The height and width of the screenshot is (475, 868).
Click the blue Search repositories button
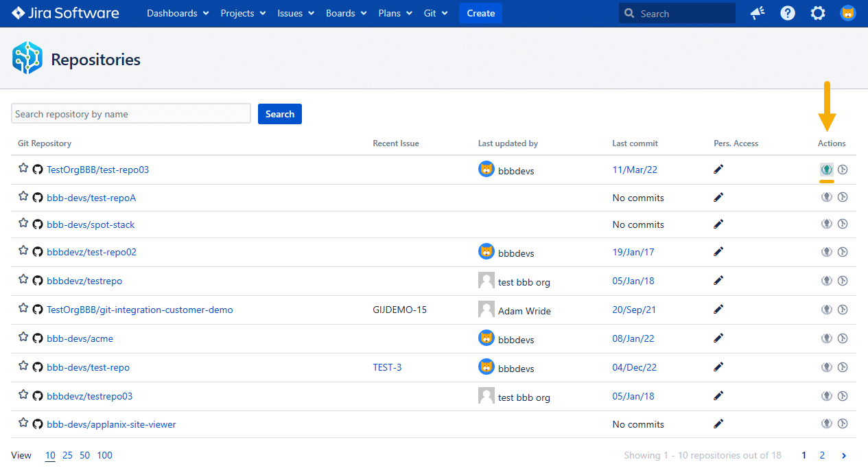tap(280, 114)
